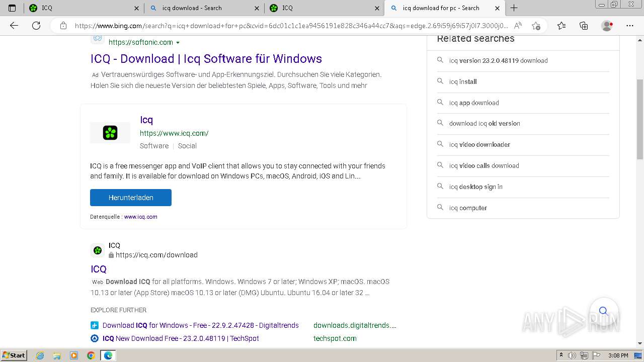The height and width of the screenshot is (362, 644).
Task: Open techspot.com domain link
Action: click(x=335, y=338)
